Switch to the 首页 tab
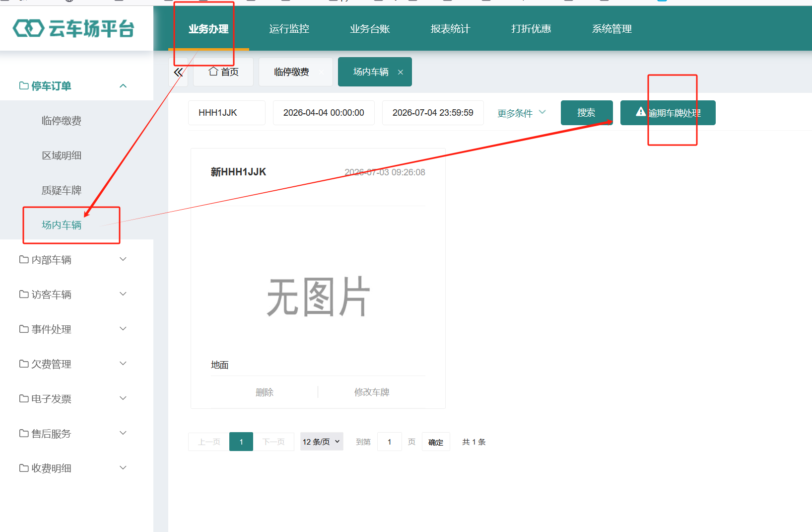Viewport: 812px width, 532px height. (x=223, y=72)
